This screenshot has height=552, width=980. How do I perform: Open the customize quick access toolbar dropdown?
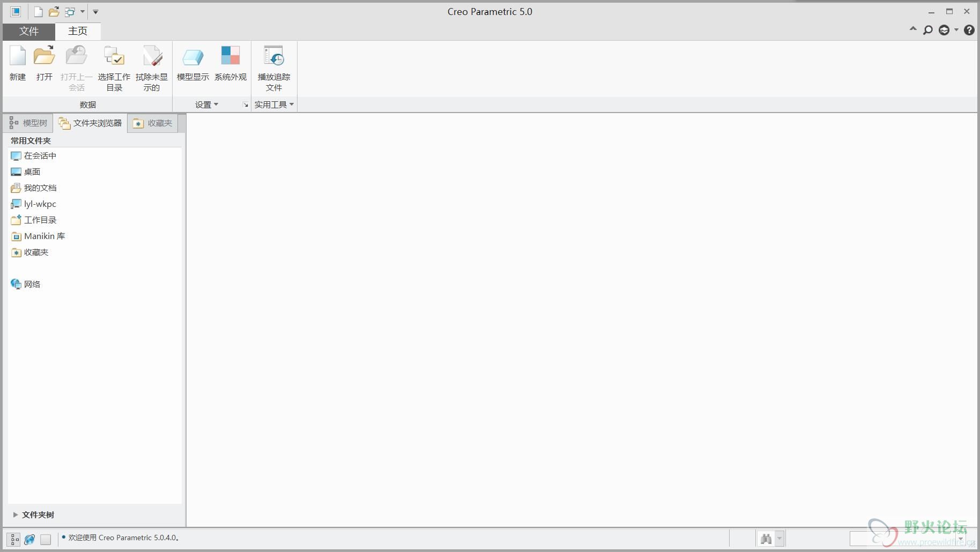coord(95,12)
